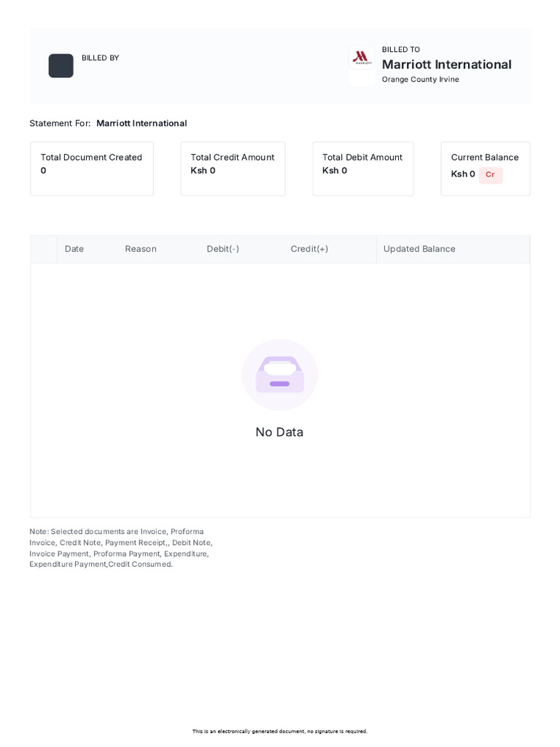Click the Total Debit Amount card
The width and height of the screenshot is (560, 747).
pyautogui.click(x=363, y=169)
